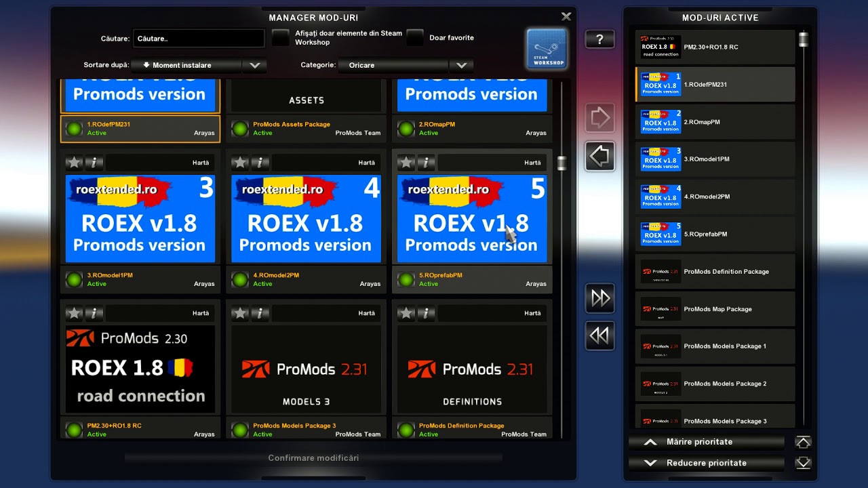Click in the Căutare search field
The width and height of the screenshot is (868, 488).
click(199, 39)
